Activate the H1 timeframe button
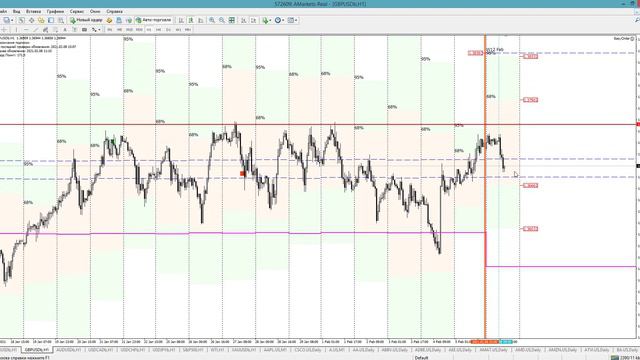The image size is (640, 360). coord(149,29)
